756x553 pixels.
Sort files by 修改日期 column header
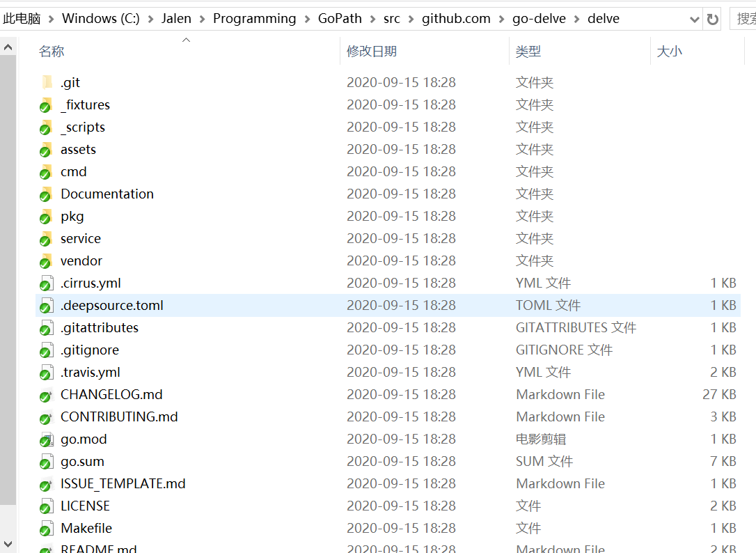372,52
